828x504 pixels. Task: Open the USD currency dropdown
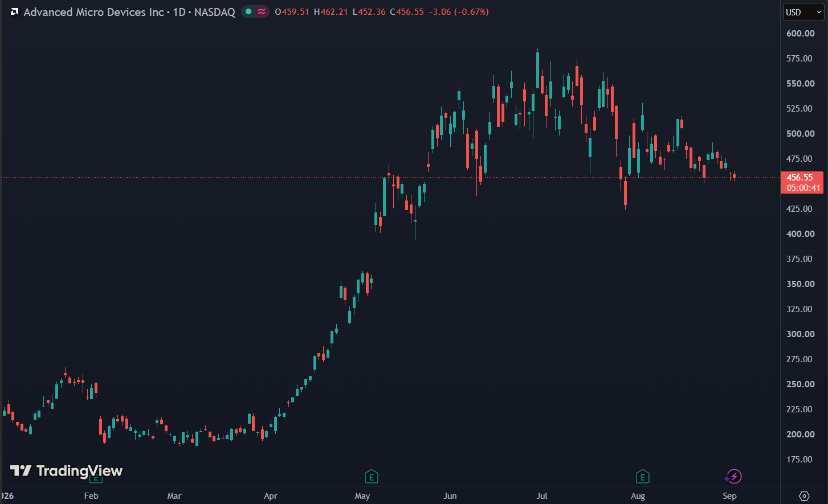(x=803, y=12)
